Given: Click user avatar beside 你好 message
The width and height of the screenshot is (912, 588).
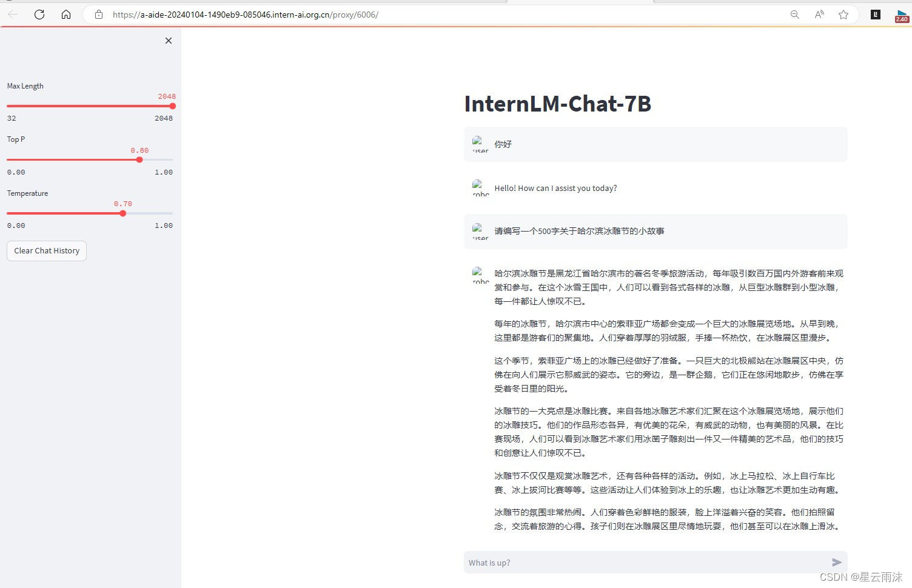Looking at the screenshot, I should [480, 144].
